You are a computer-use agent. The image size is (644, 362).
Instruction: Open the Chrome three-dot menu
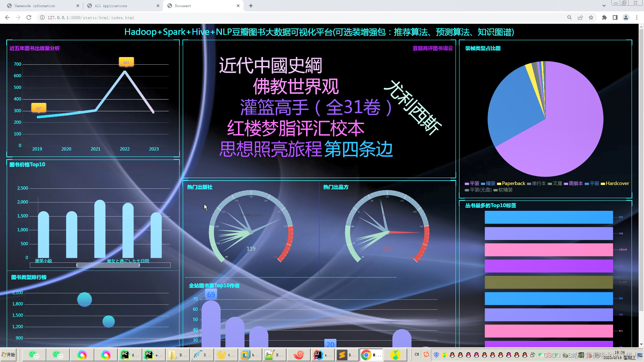pos(637,17)
